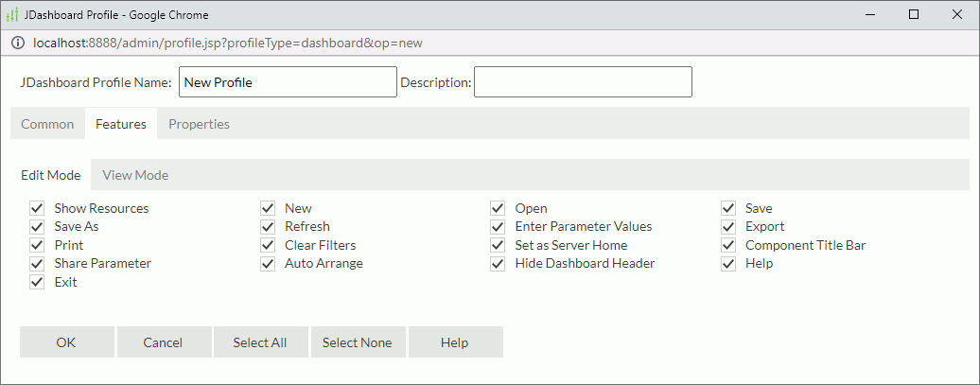The width and height of the screenshot is (980, 385).
Task: Toggle Hide Dashboard Header checkbox
Action: point(498,264)
